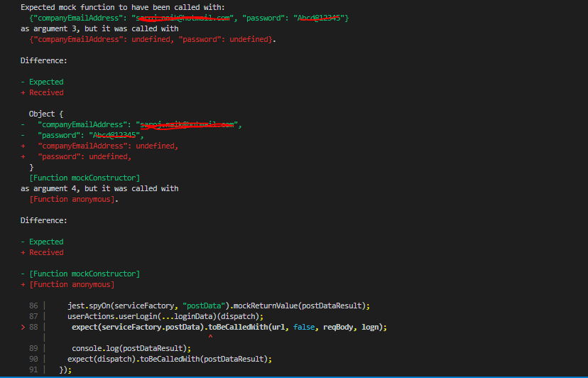The image size is (588, 378).
Task: Click line number 86 in the gutter
Action: pos(33,306)
